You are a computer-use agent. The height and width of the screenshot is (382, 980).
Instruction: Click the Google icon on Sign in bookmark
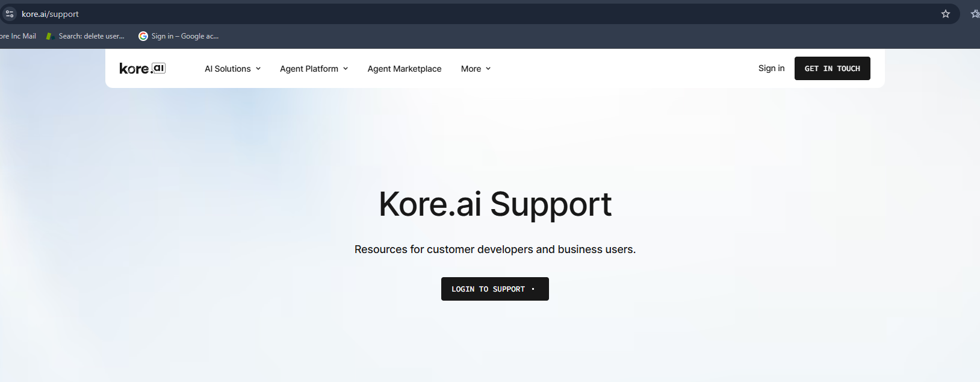click(x=143, y=36)
